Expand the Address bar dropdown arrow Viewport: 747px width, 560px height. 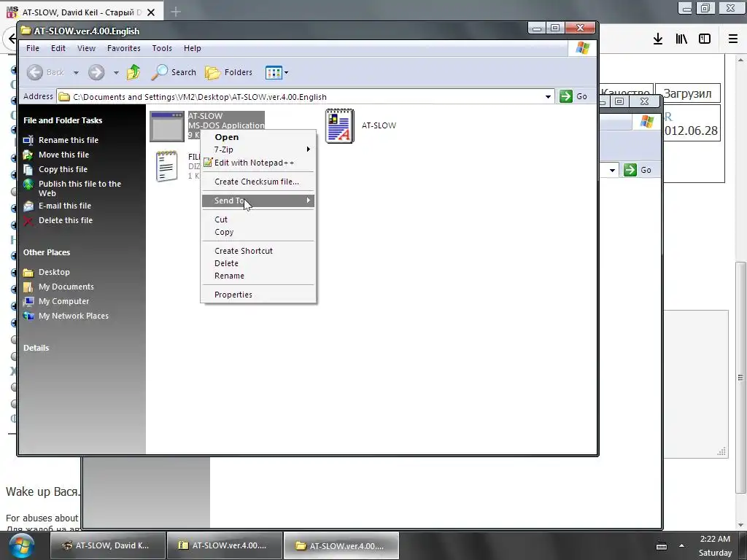click(x=548, y=97)
